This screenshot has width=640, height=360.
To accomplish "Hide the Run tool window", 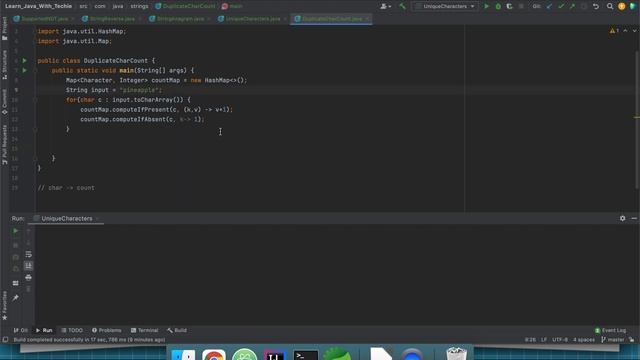I will point(634,218).
